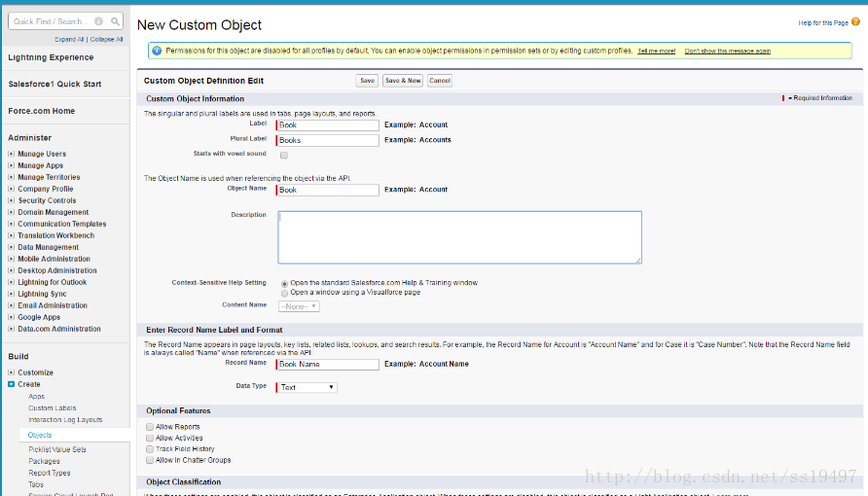This screenshot has width=868, height=496.
Task: Click the Plural Label input field
Action: click(x=328, y=140)
